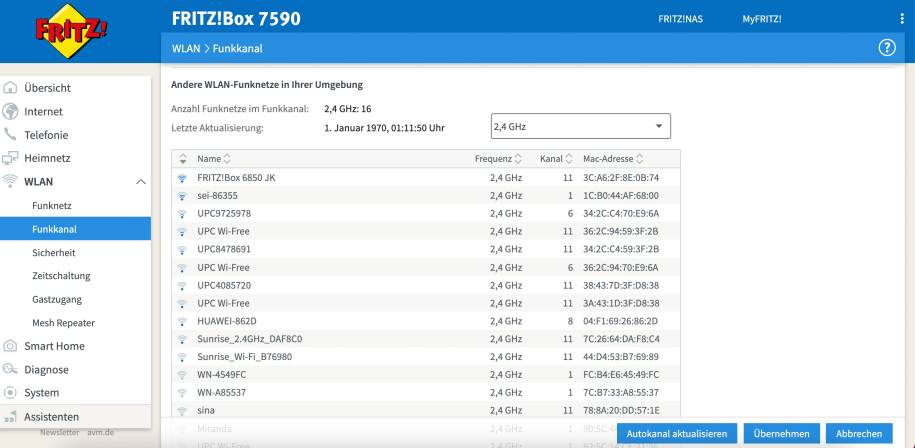Screen dimensions: 915x448
Task: Click wifi signal icon of sina
Action: tap(182, 411)
